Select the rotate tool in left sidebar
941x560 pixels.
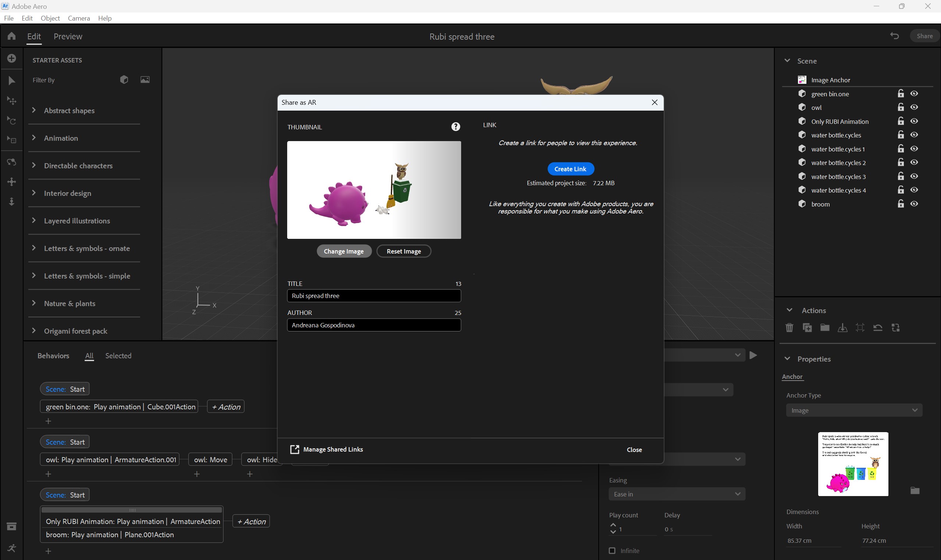coord(12,121)
